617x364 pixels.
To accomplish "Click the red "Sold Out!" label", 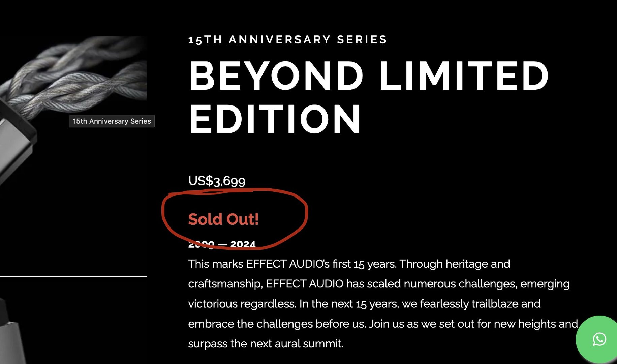I will [223, 219].
